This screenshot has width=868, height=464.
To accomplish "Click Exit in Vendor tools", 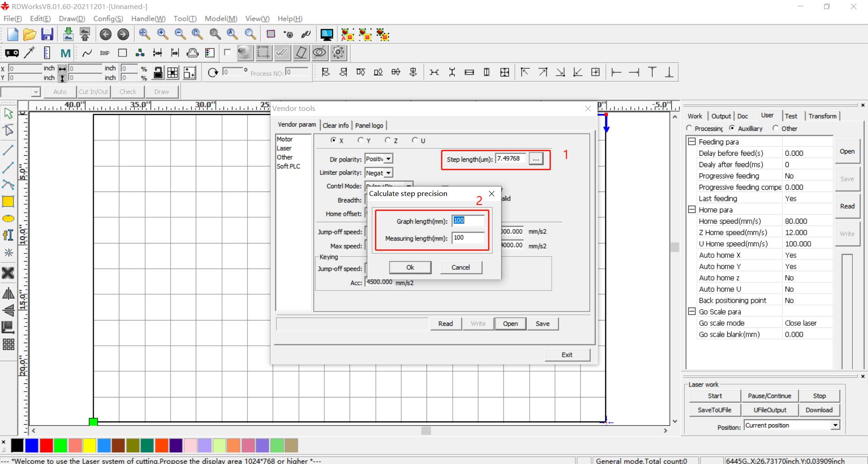I will [x=567, y=355].
